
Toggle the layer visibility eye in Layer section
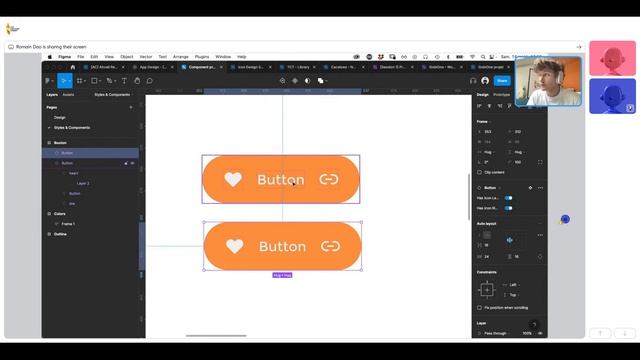[540, 333]
